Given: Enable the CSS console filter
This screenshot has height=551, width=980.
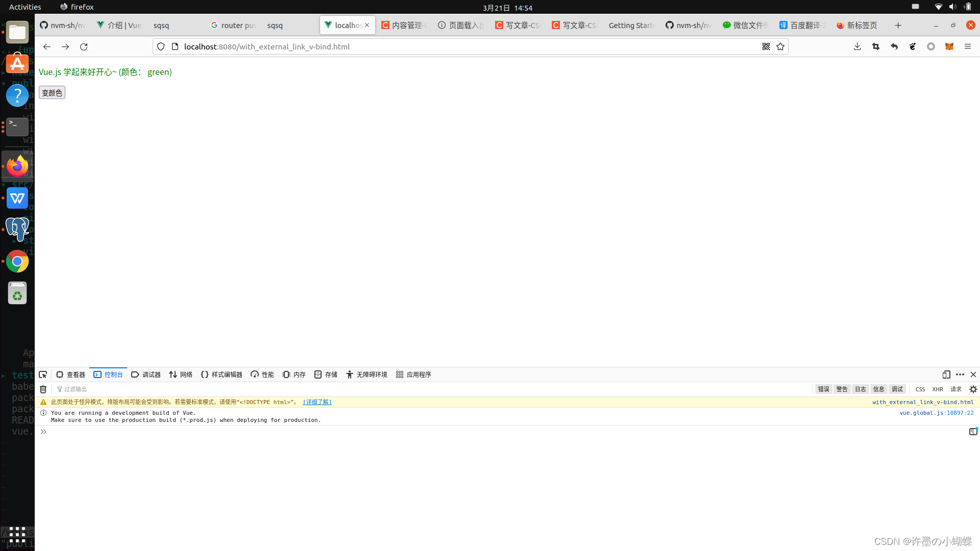Looking at the screenshot, I should click(x=920, y=389).
